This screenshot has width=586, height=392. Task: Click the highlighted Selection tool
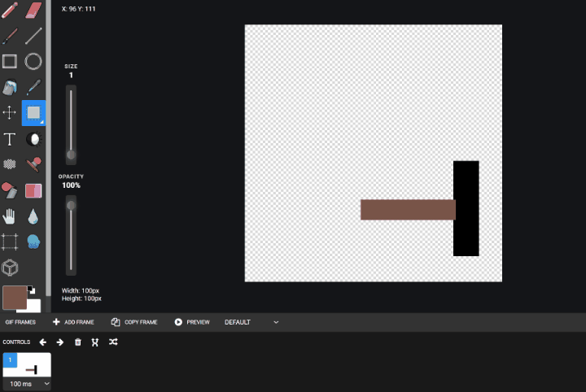pos(33,113)
